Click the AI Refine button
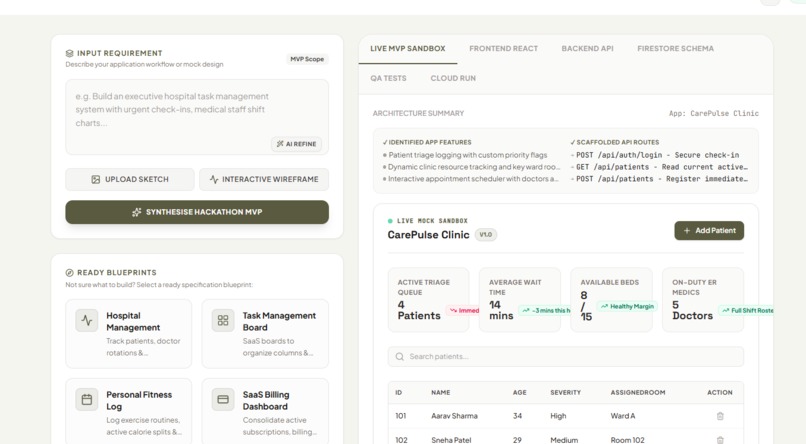Image resolution: width=806 pixels, height=444 pixels. pos(297,144)
